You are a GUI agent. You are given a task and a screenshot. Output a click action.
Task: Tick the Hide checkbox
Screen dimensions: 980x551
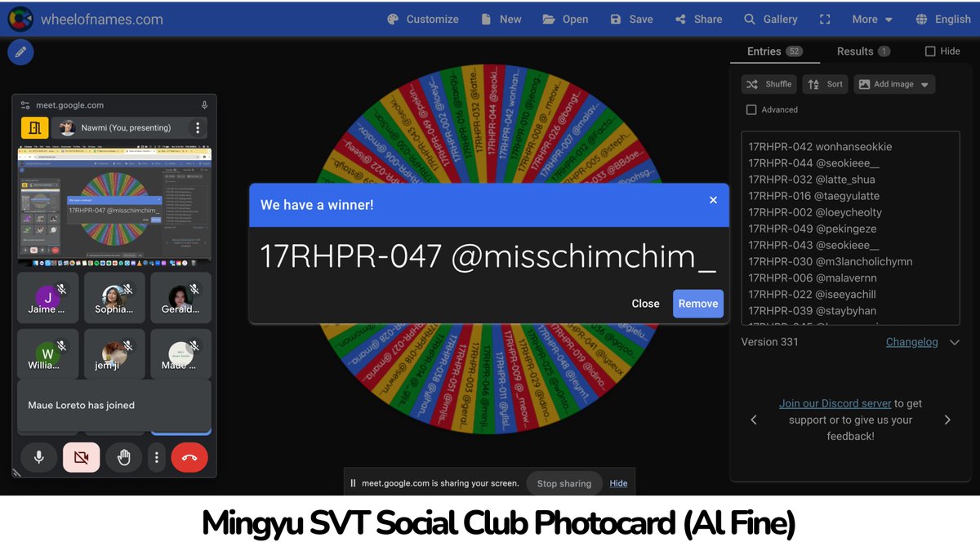pos(930,51)
